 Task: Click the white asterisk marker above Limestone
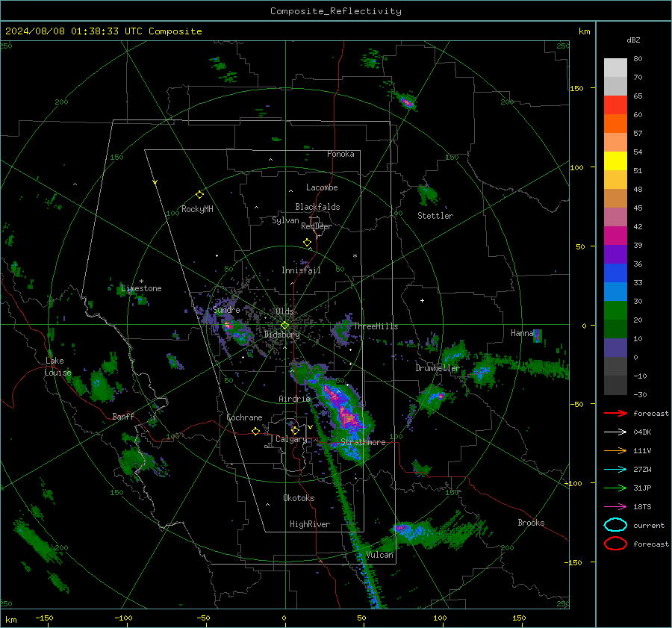[x=141, y=282]
